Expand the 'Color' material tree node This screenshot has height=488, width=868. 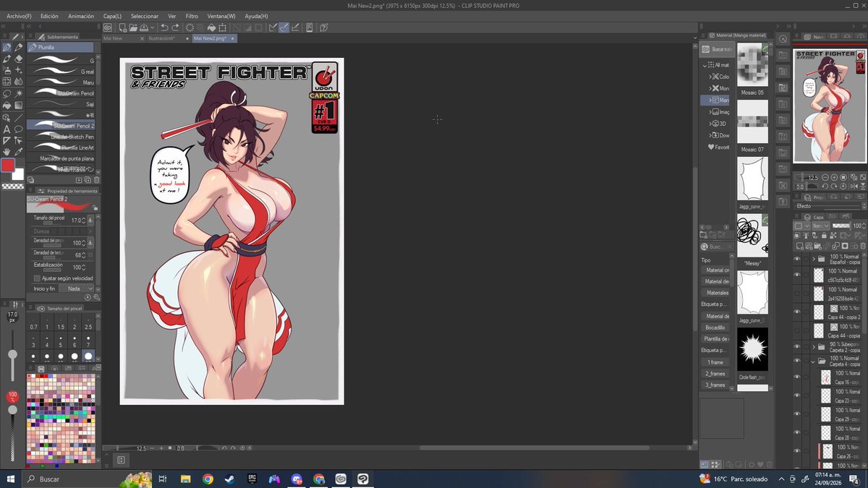point(710,77)
